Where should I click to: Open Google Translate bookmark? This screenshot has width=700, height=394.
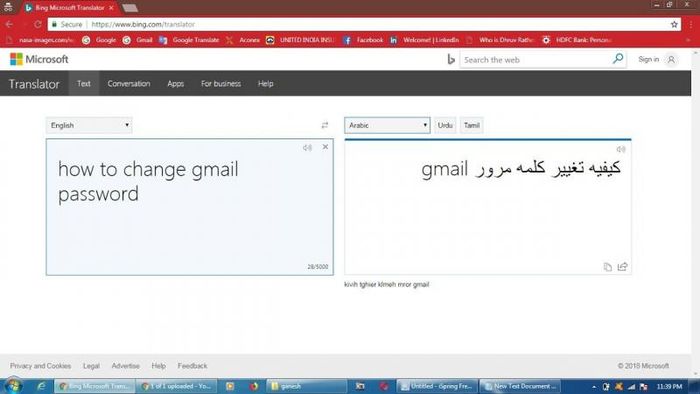click(x=189, y=40)
